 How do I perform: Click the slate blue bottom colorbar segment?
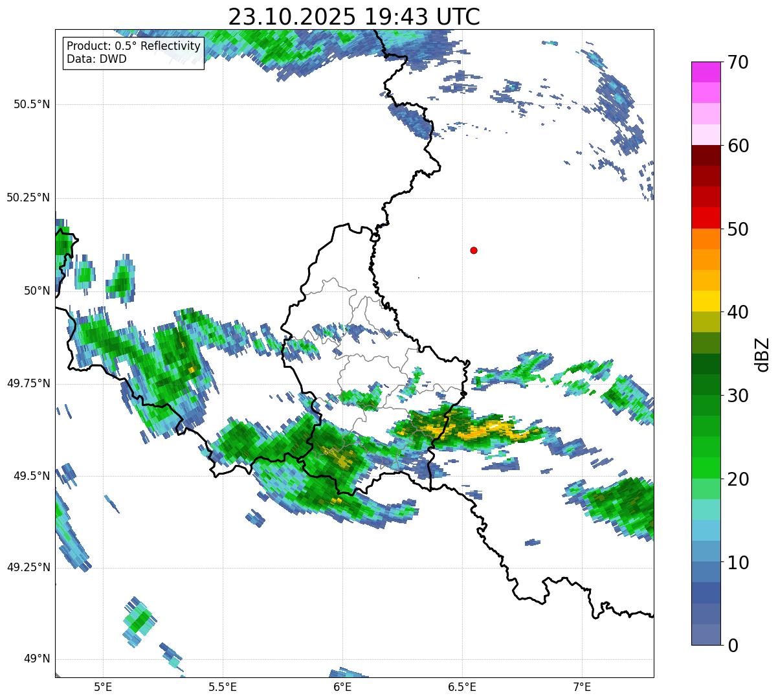coord(705,635)
